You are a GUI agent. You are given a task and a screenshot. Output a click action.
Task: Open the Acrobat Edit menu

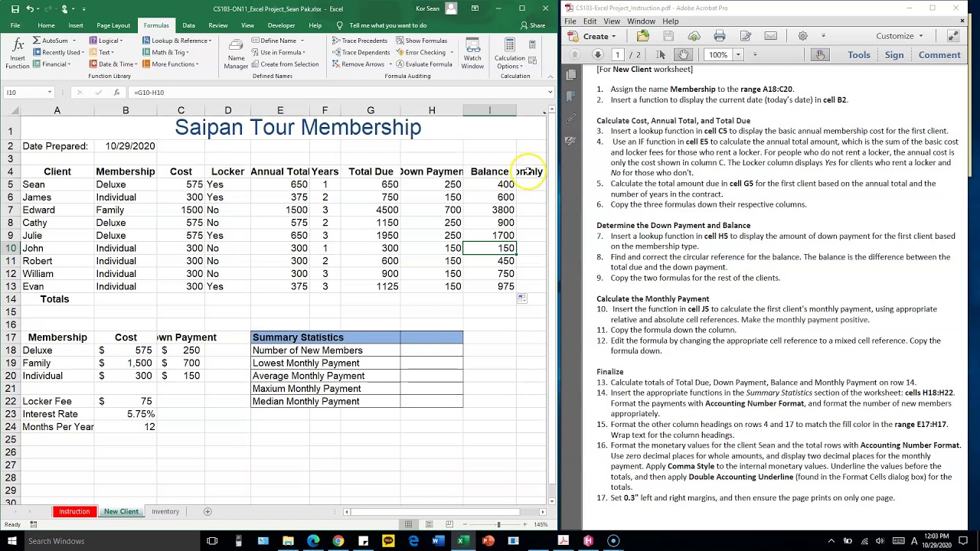coord(590,21)
